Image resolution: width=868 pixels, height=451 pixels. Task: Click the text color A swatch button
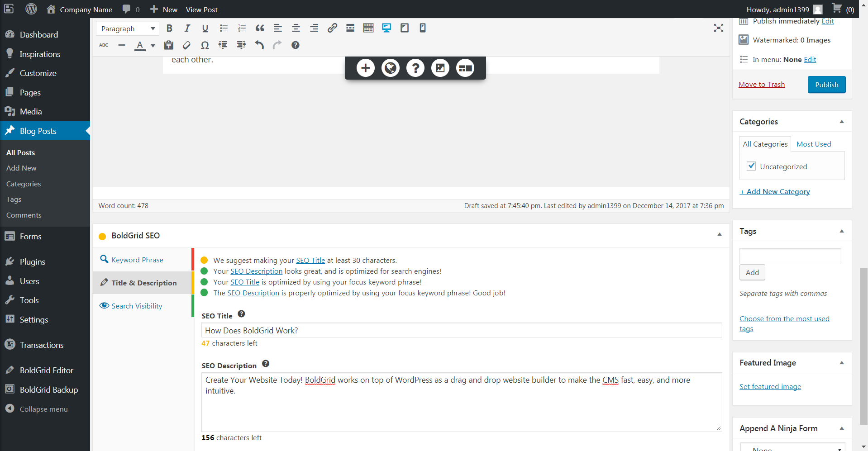[140, 45]
